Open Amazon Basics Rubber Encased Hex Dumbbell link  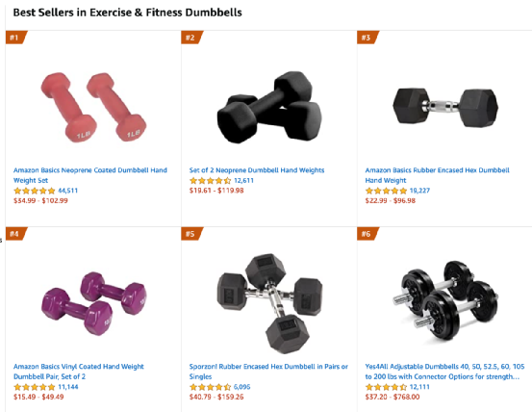point(438,175)
